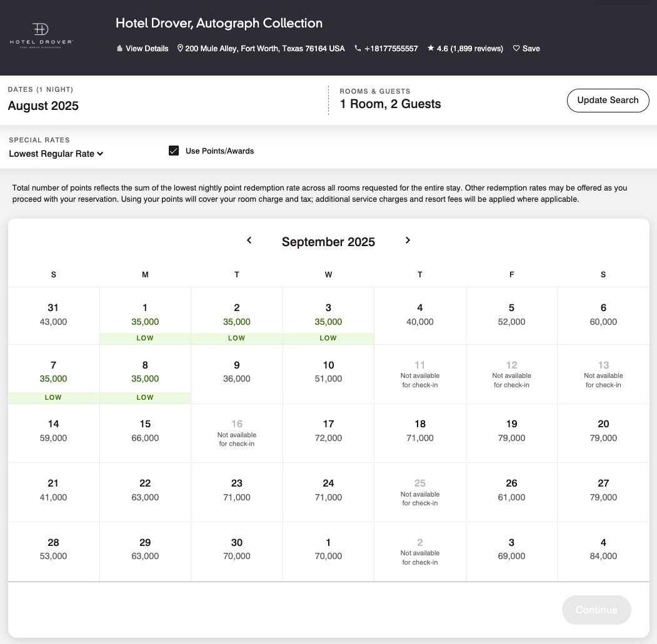Image resolution: width=657 pixels, height=644 pixels.
Task: Click the September 2025 month heading
Action: coord(328,242)
